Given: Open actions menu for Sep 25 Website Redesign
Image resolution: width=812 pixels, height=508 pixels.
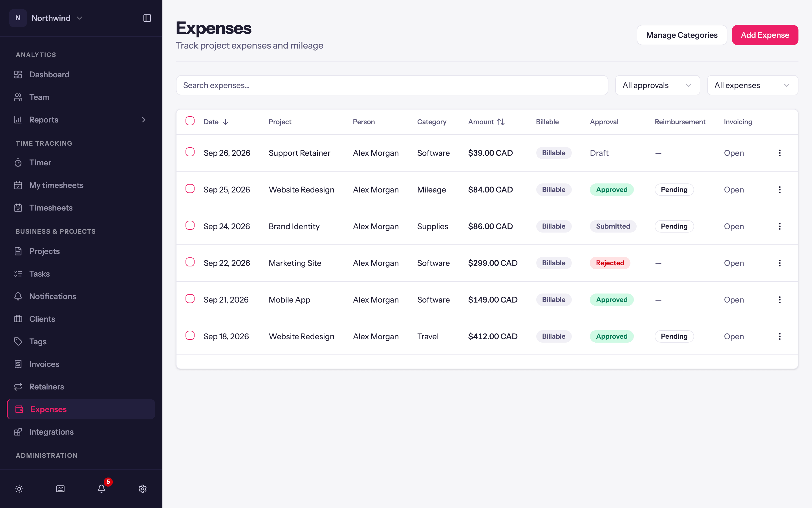Looking at the screenshot, I should (780, 190).
